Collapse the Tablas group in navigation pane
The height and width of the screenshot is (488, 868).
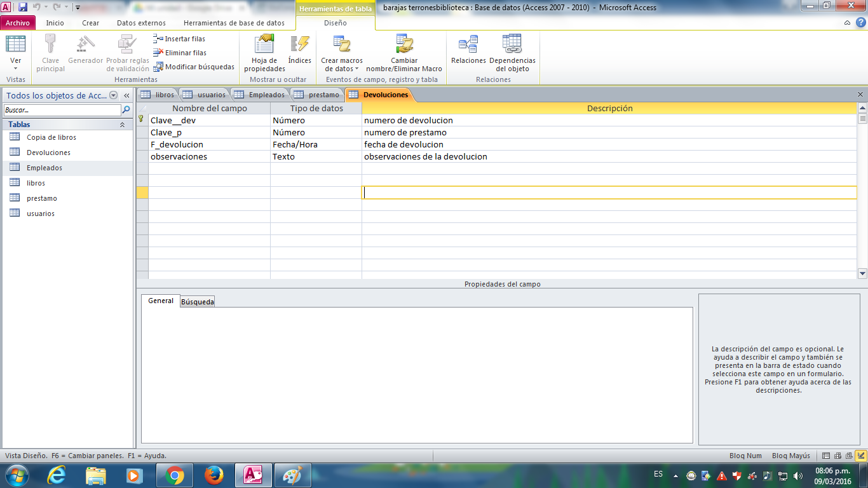pos(122,125)
